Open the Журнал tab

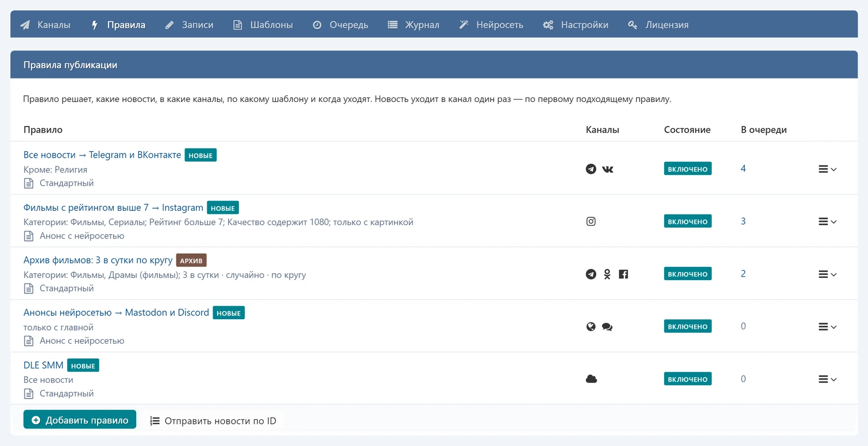pyautogui.click(x=413, y=24)
